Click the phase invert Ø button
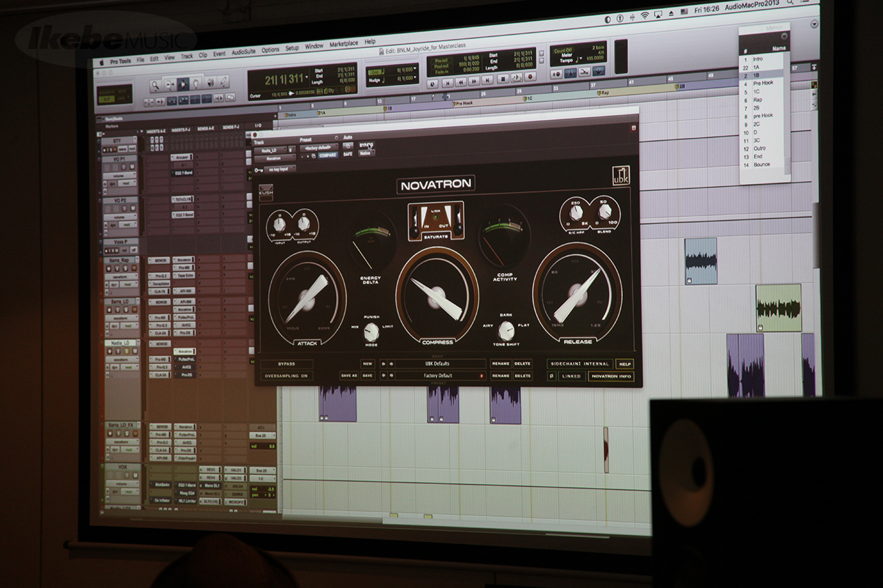Viewport: 883px width, 588px height. pos(551,376)
